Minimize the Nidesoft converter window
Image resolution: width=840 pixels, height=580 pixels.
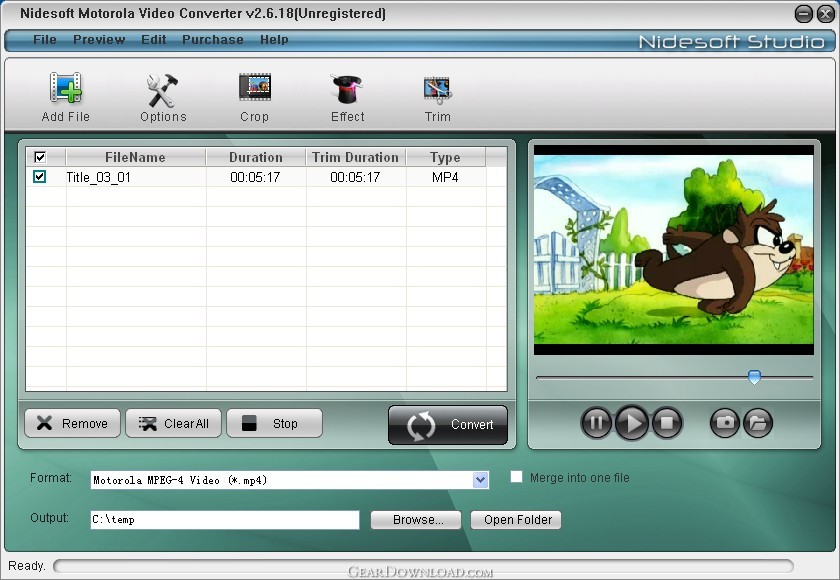[804, 14]
